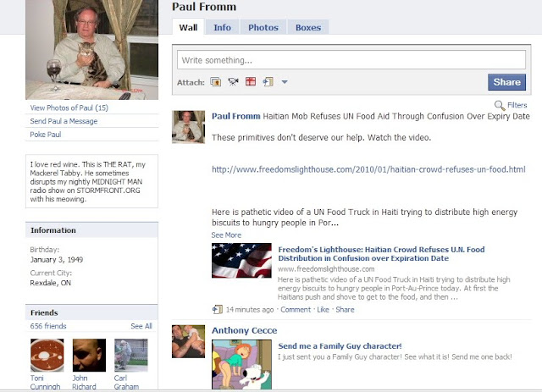Click the Share button
The width and height of the screenshot is (542, 392).
tap(506, 82)
